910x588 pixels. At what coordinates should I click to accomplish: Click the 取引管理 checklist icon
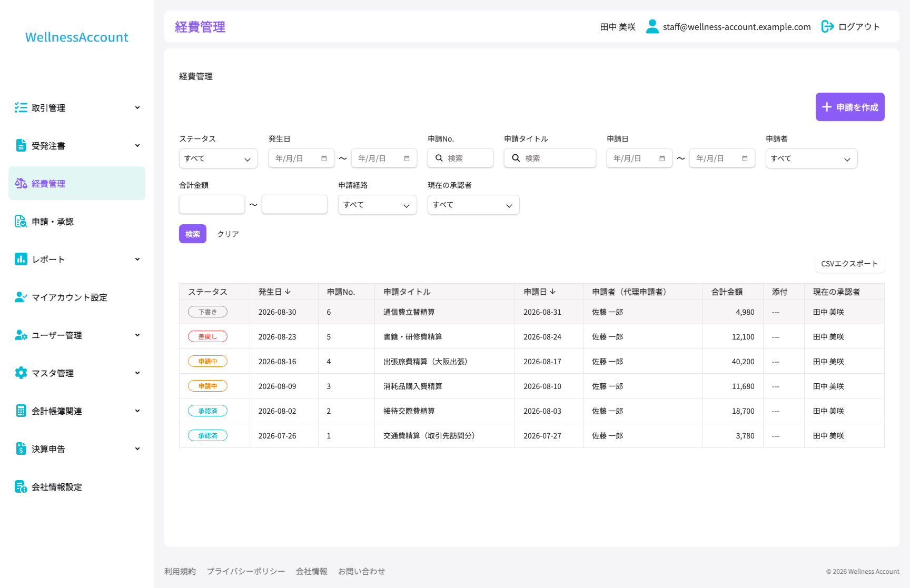pos(21,107)
